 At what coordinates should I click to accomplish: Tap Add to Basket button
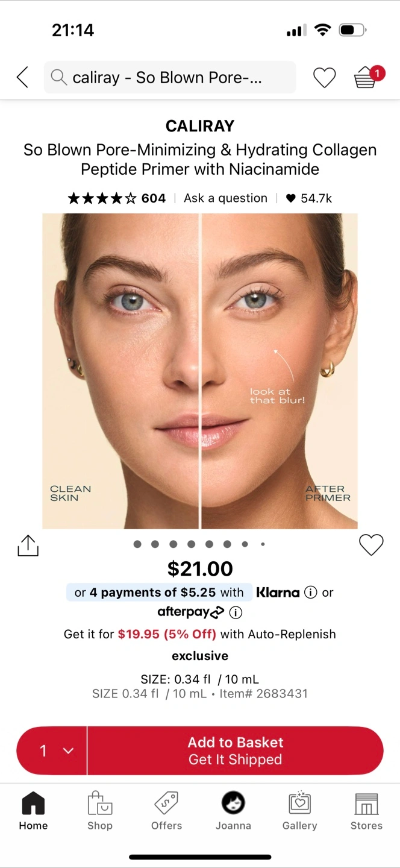(x=236, y=750)
